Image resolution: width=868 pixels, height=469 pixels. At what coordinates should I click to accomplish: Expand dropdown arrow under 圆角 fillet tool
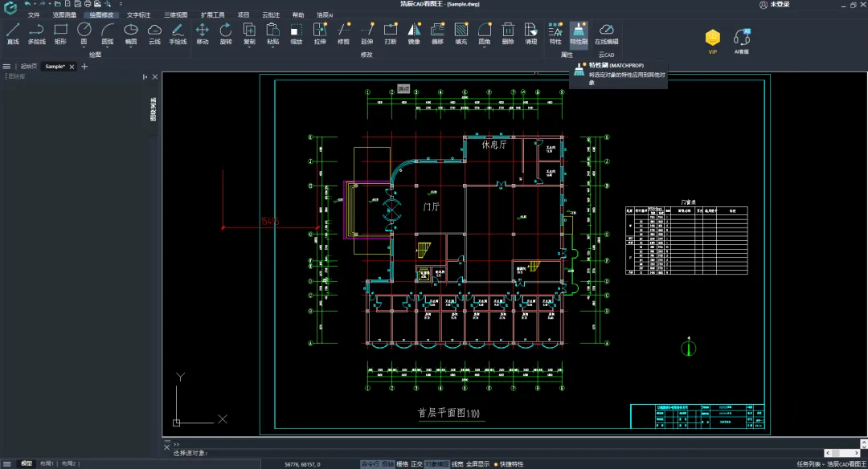[x=485, y=47]
